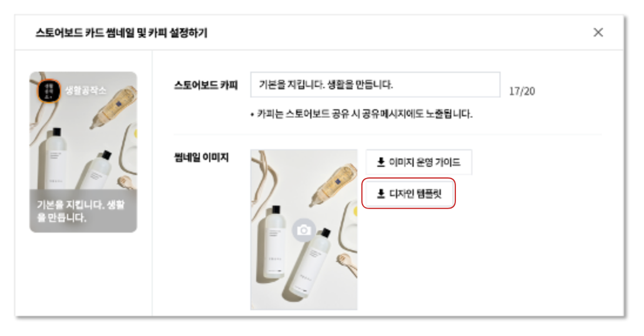
Task: Click download arrow icon beside 이미지 운영 가이드
Action: tap(381, 162)
